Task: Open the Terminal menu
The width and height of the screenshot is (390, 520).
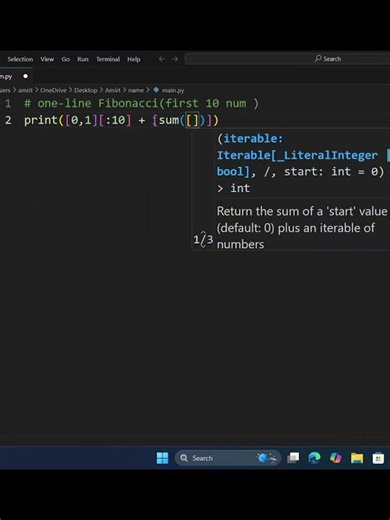Action: tap(108, 59)
